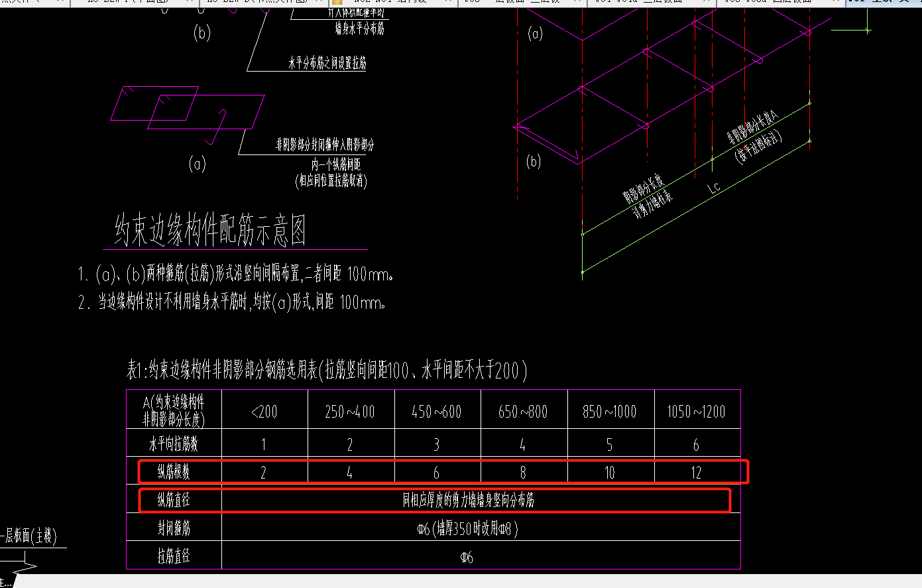This screenshot has width=922, height=588.
Task: Click annotation (相应位置拉筋取消)
Action: tap(331, 180)
